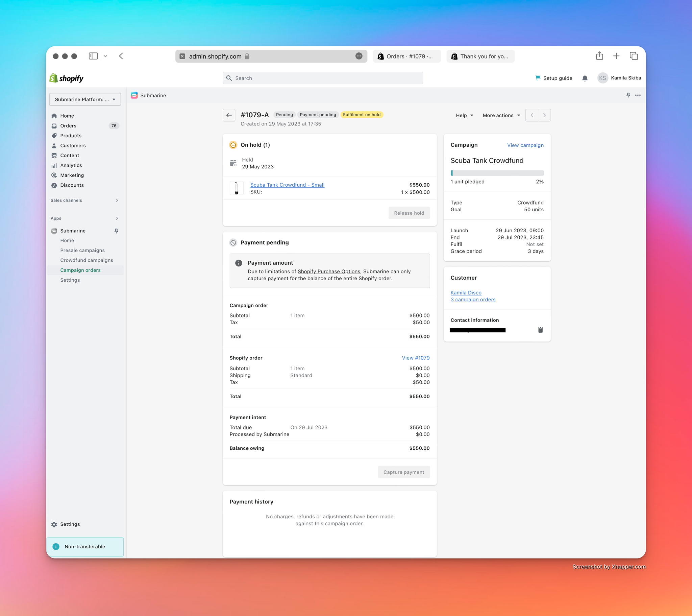Viewport: 692px width, 616px height.
Task: Click the Shopify logo
Action: [x=66, y=78]
